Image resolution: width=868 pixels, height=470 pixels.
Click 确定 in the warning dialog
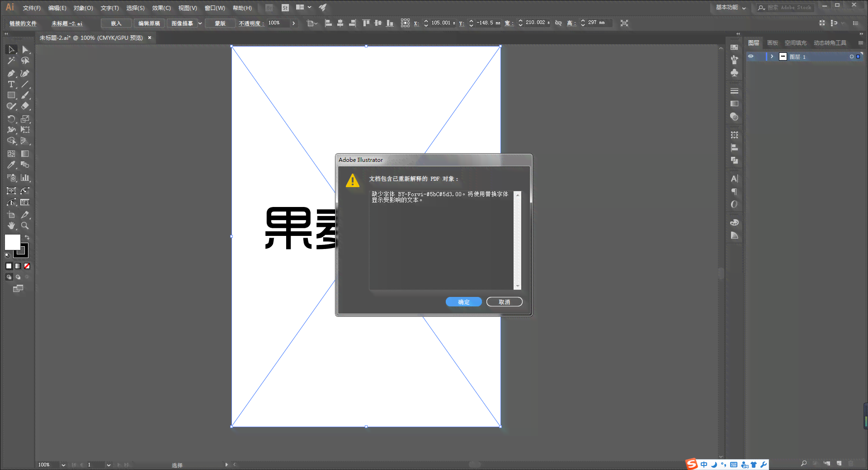tap(464, 302)
